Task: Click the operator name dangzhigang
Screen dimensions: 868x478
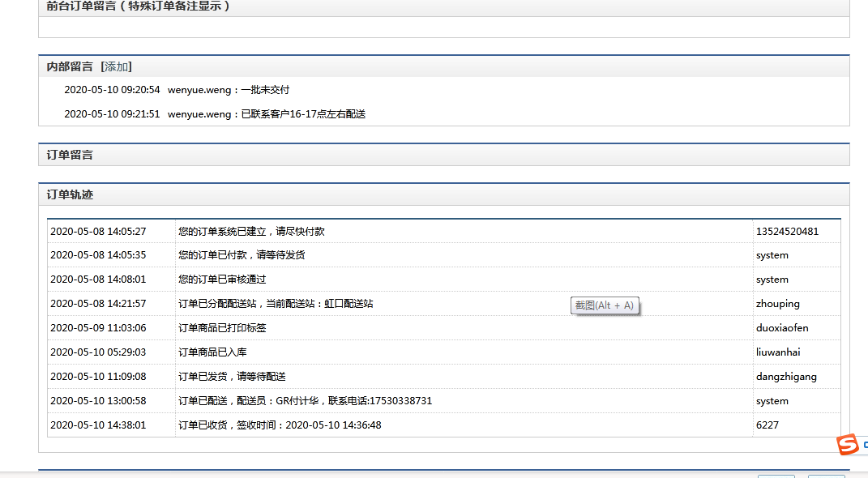Action: click(786, 377)
